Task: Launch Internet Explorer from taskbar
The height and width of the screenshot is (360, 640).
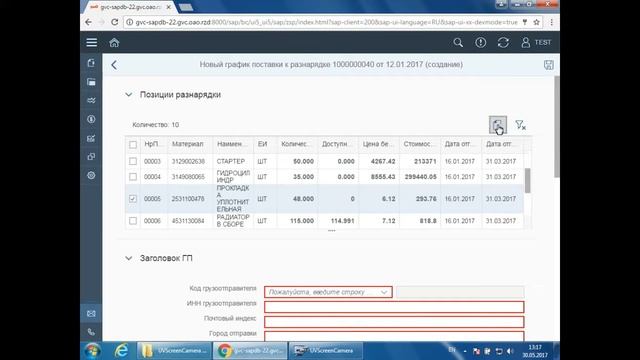Action: [x=121, y=351]
